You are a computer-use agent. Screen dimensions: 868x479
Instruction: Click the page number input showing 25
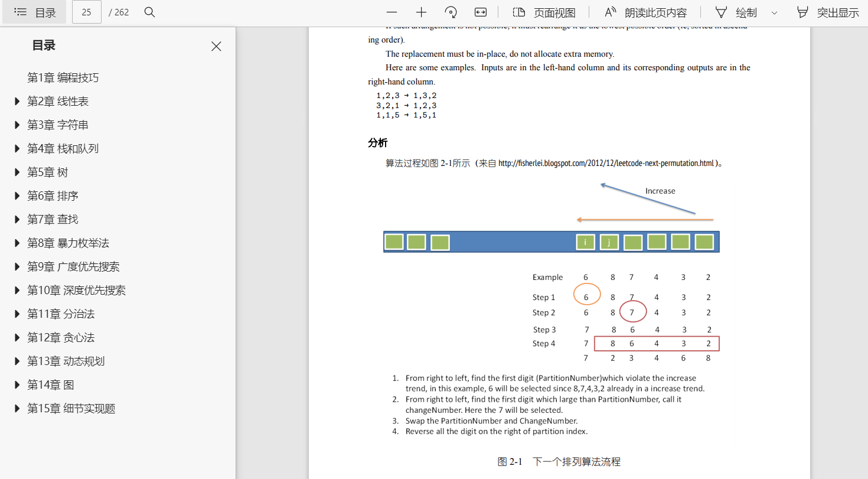tap(86, 12)
